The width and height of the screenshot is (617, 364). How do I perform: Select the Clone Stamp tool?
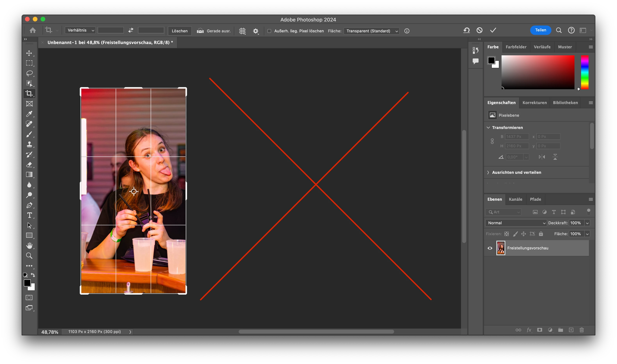point(29,144)
